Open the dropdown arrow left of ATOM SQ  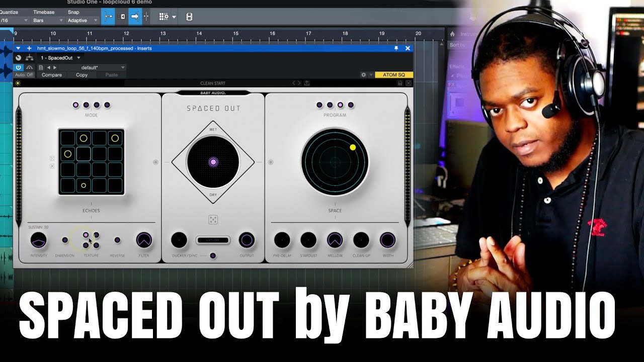(371, 75)
